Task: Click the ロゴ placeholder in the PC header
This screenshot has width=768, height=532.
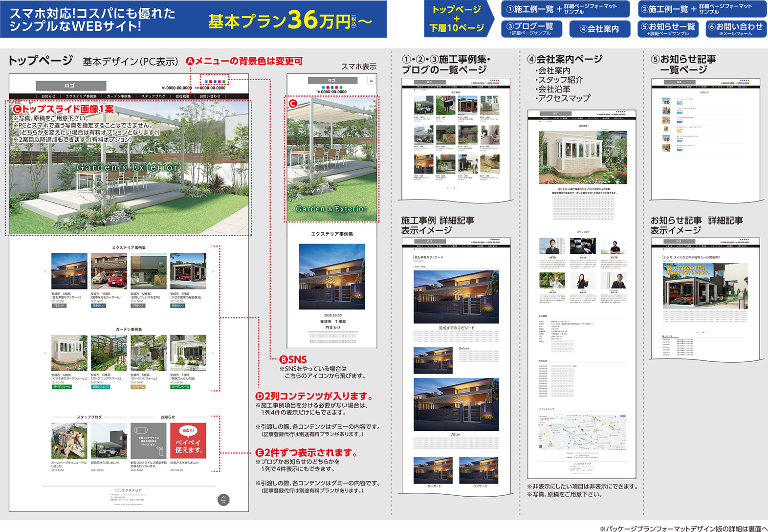Action: [70, 86]
